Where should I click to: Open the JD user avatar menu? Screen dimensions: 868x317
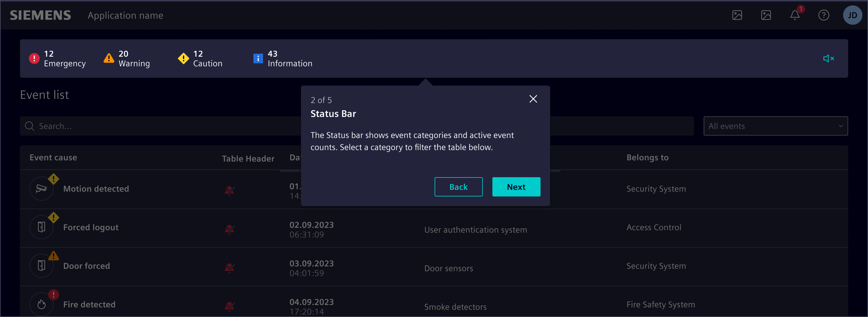[852, 15]
